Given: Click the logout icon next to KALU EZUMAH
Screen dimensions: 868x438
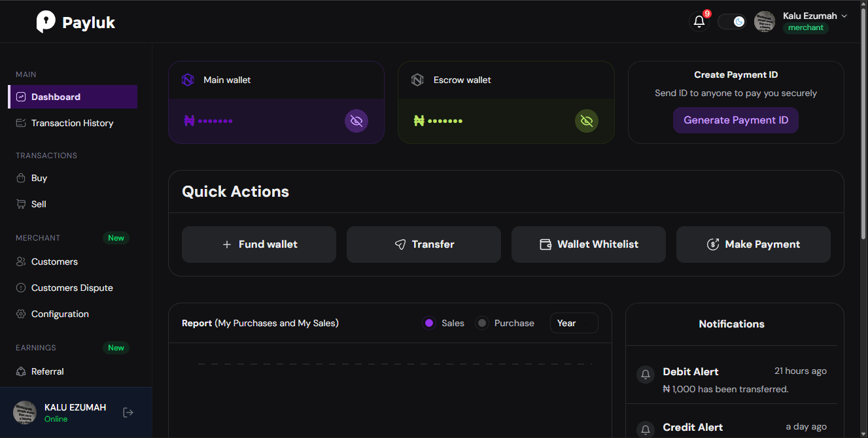Looking at the screenshot, I should 128,412.
